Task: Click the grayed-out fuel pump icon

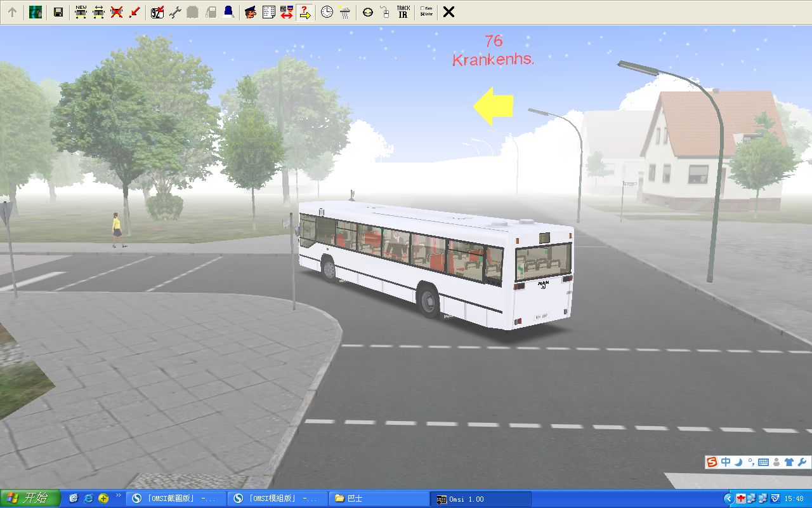Action: click(x=211, y=11)
